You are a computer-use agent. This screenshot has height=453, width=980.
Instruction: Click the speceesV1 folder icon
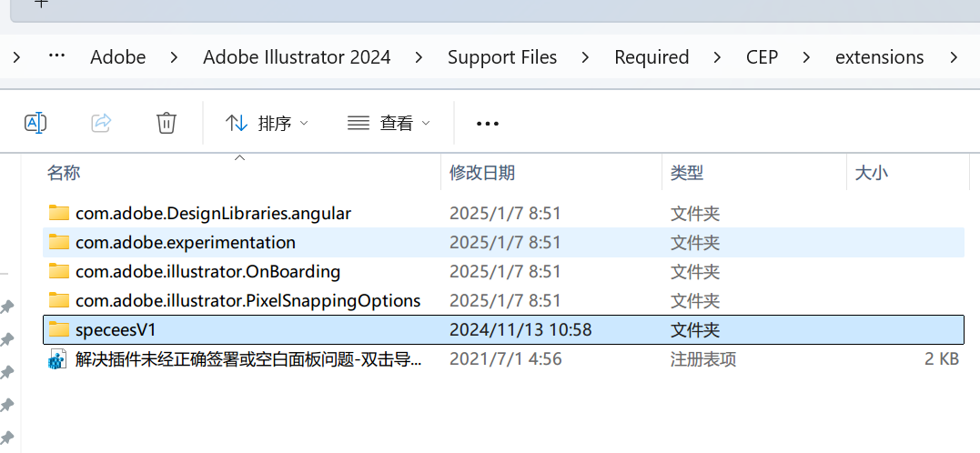click(59, 328)
